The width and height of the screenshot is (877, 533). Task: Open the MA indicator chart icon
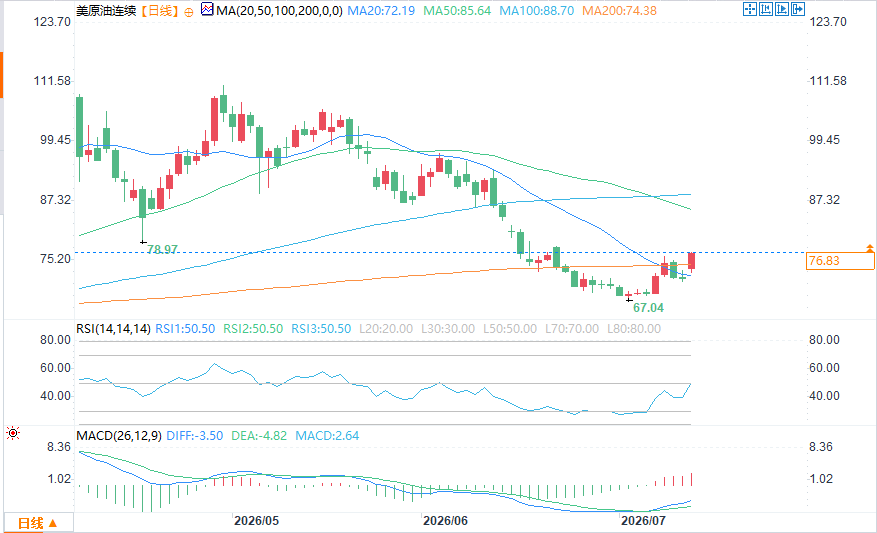click(207, 10)
